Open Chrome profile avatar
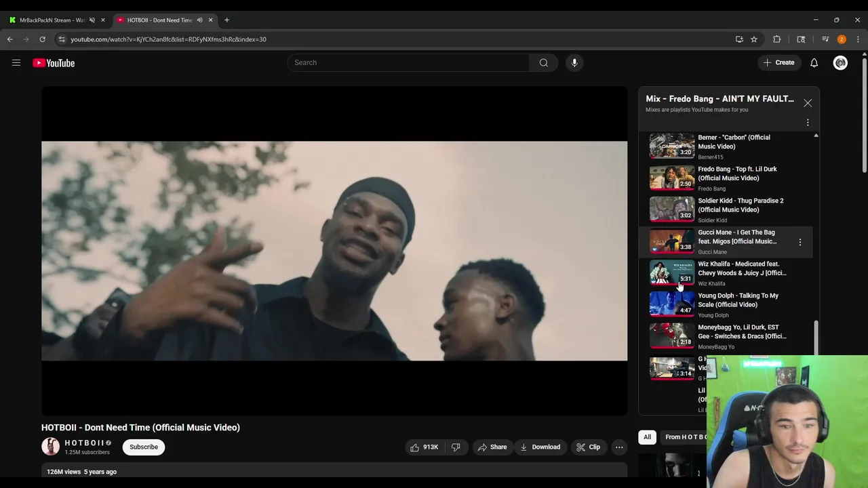Screen dimensions: 868x488 point(842,39)
